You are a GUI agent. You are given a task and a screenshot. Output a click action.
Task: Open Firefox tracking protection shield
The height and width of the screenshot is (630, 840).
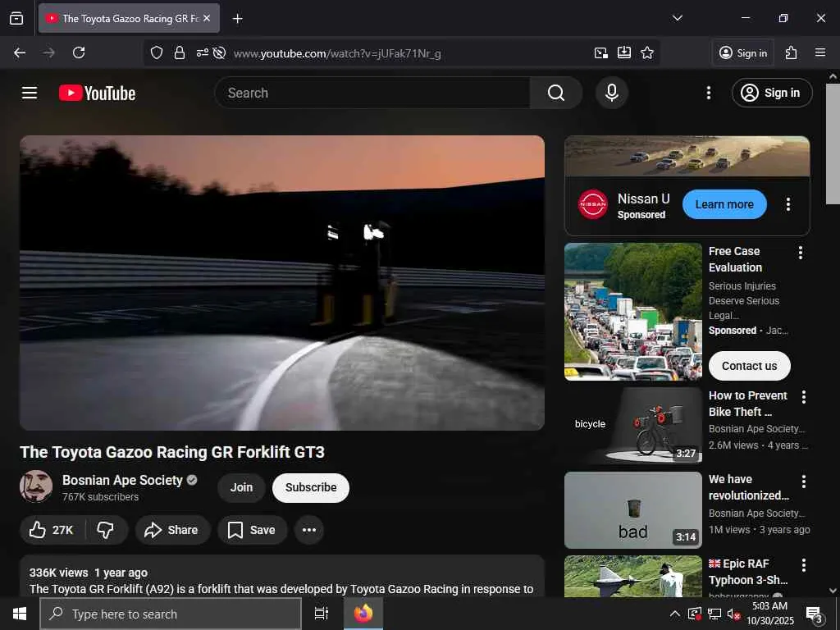tap(157, 52)
